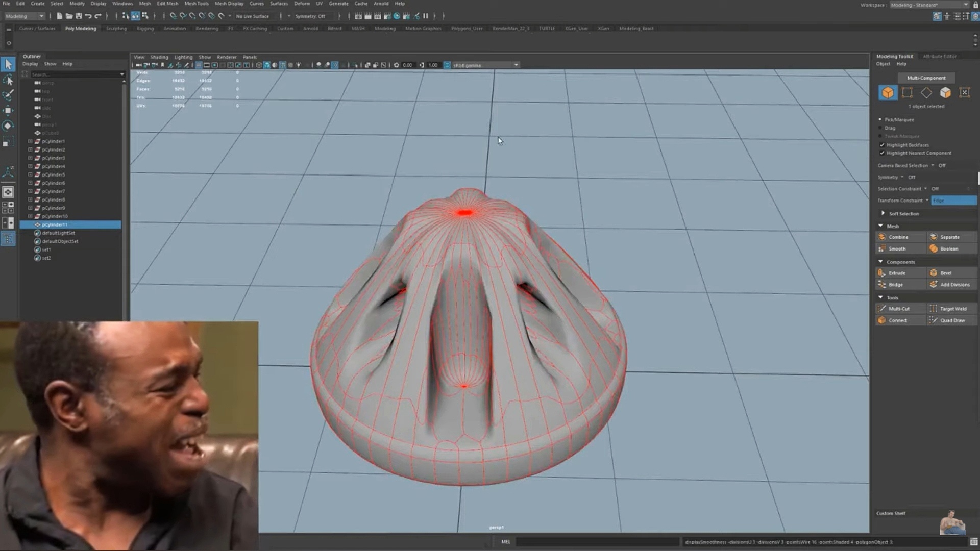Click the Combine button
Image resolution: width=980 pixels, height=551 pixels.
click(898, 237)
